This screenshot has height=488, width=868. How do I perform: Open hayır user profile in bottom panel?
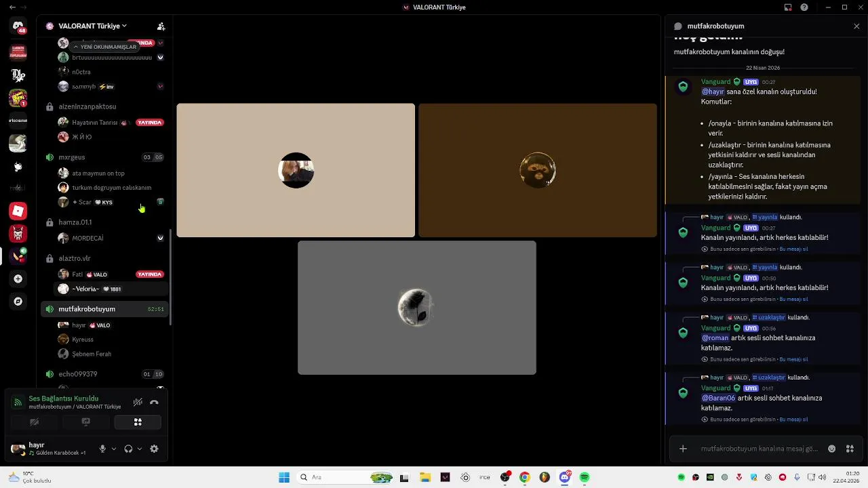coord(50,449)
